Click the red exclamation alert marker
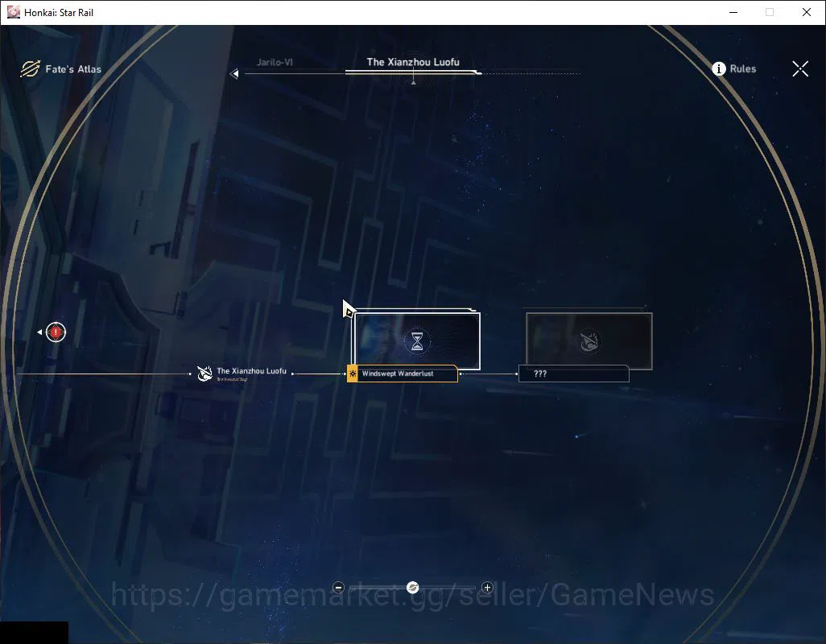 click(56, 332)
